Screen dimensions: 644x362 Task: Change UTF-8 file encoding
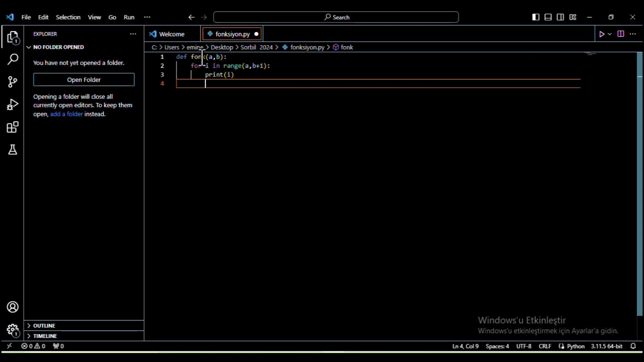524,346
